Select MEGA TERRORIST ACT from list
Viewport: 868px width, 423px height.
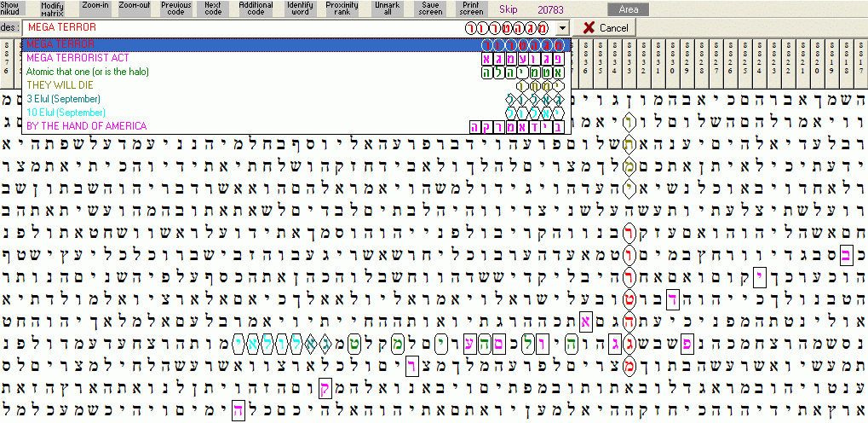(x=296, y=58)
